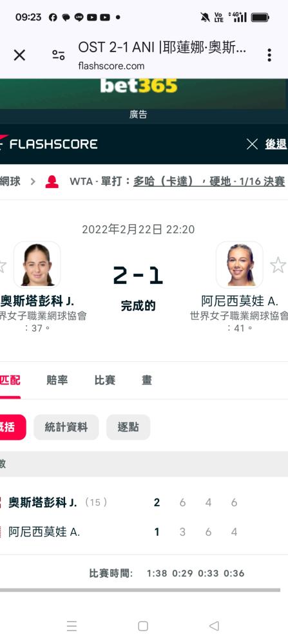Screen dimensions: 288x644
Task: Open site settings tune icon
Action: tap(59, 55)
